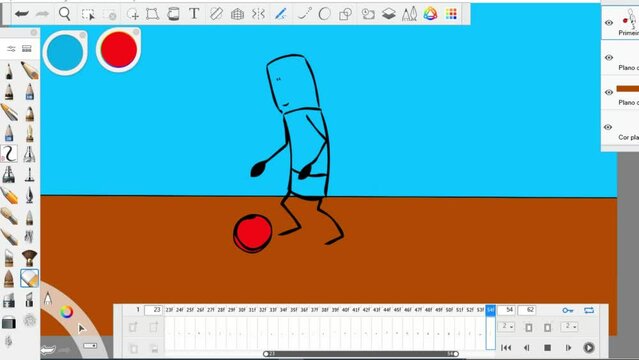The width and height of the screenshot is (639, 360).
Task: Step to the previous frame
Action: point(527,347)
